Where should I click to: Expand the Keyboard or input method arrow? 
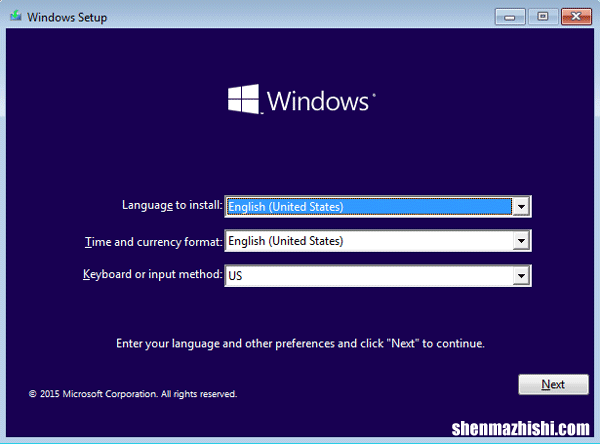(521, 276)
